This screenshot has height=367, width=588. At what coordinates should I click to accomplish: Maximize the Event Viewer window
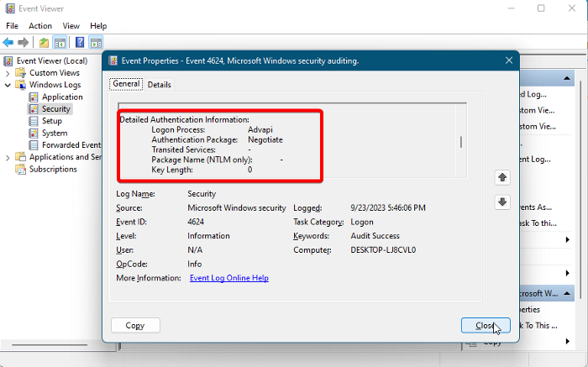click(541, 8)
